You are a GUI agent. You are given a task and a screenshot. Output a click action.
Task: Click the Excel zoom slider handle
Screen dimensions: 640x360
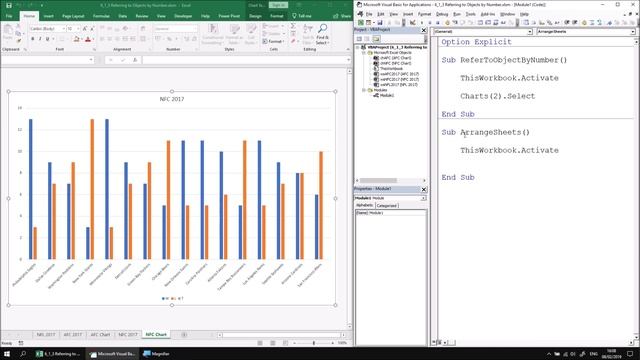313,343
